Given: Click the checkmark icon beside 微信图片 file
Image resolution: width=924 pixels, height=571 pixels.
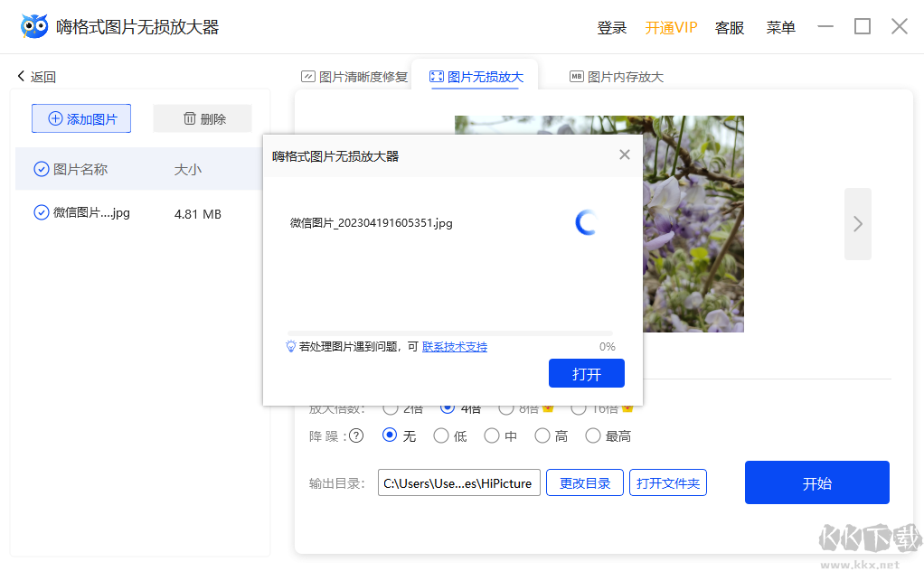Looking at the screenshot, I should [x=41, y=213].
